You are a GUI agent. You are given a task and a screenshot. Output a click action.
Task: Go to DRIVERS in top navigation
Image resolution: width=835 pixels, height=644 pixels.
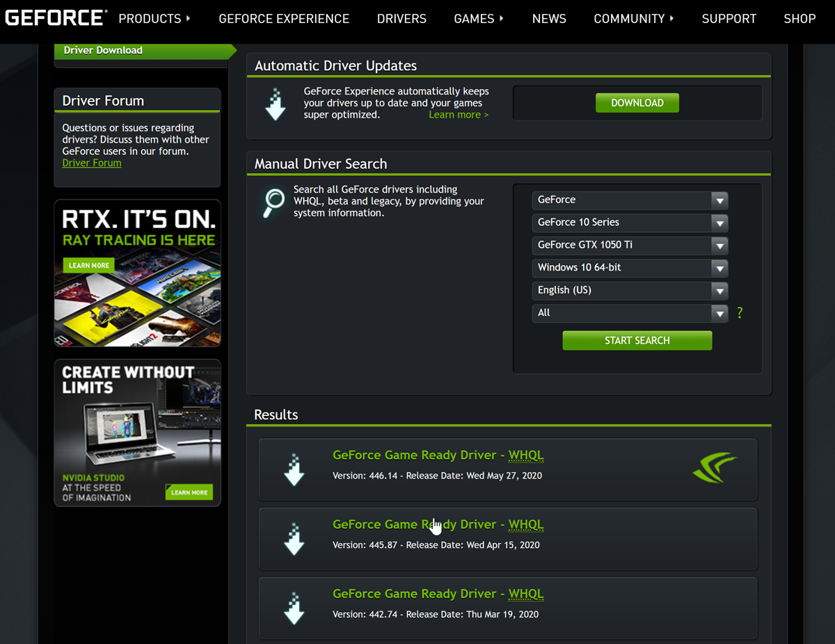[x=401, y=19]
